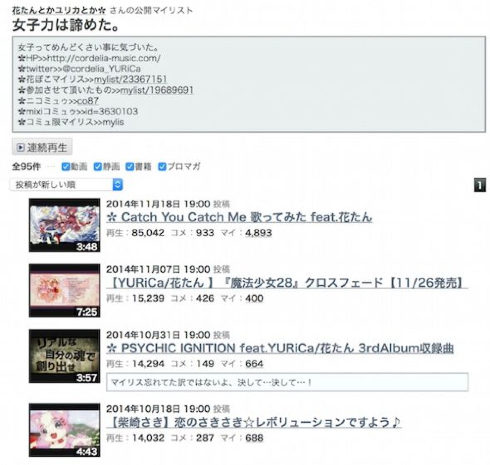Disable the ブロマガ filter checkbox

pyautogui.click(x=162, y=167)
